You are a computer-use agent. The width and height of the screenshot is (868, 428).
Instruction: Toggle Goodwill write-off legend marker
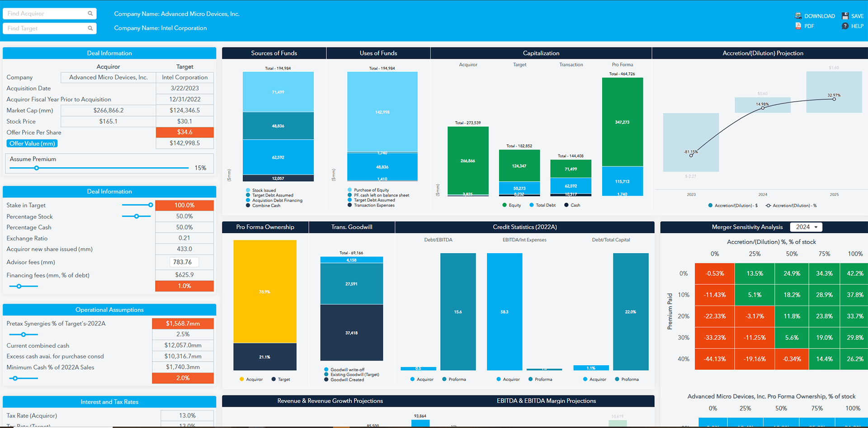(x=326, y=369)
